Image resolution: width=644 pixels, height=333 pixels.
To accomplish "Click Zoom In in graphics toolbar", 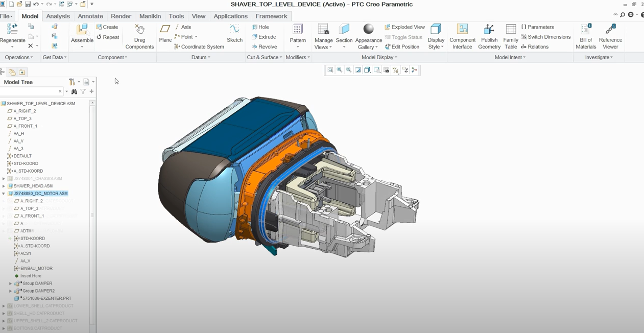I will [x=340, y=70].
